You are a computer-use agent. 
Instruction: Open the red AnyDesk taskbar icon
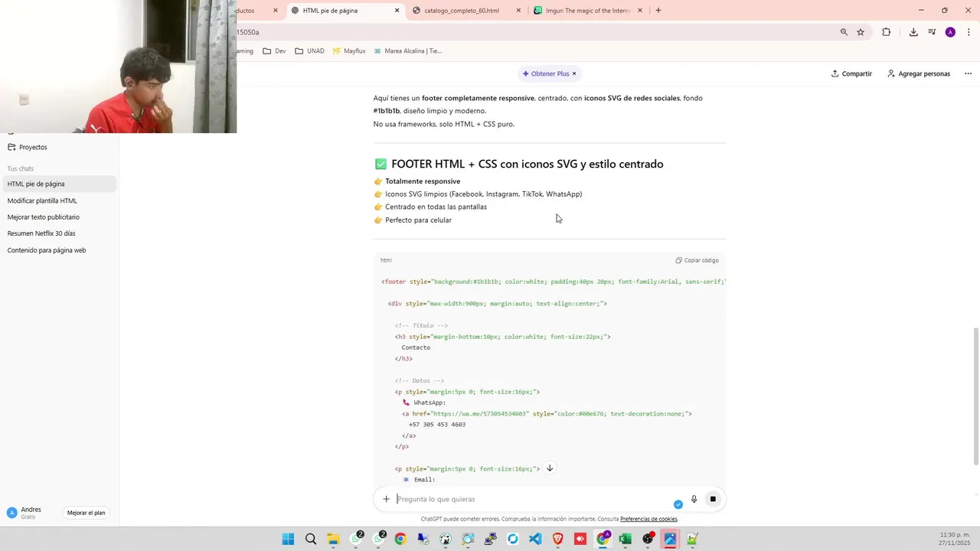click(580, 540)
